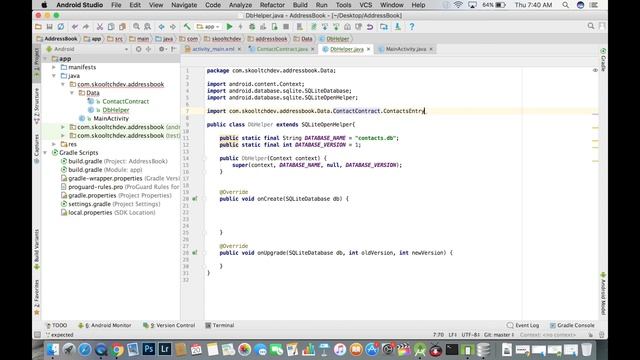This screenshot has width=640, height=360.
Task: Open the TODO tool window
Action: [x=56, y=325]
